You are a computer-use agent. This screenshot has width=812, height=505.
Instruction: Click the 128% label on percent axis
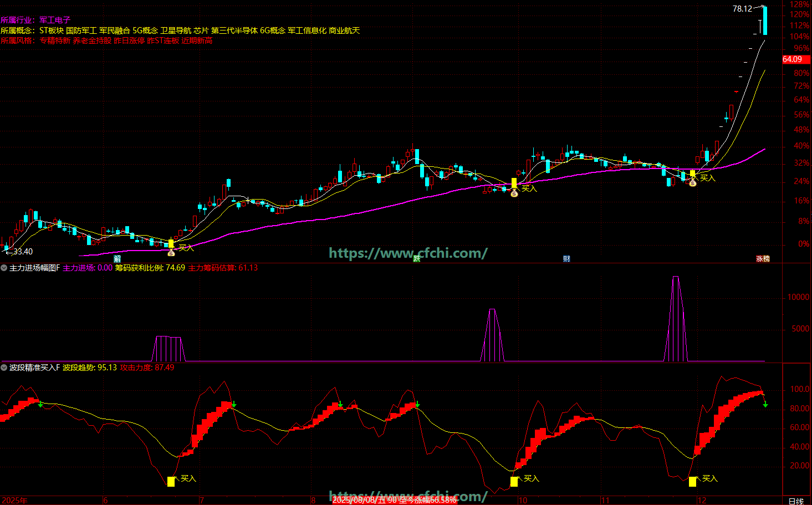click(x=799, y=4)
